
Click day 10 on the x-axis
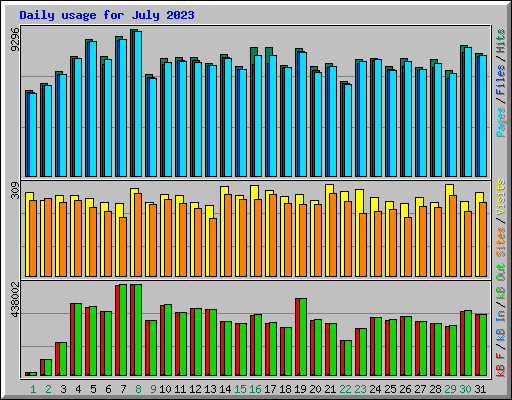point(165,389)
